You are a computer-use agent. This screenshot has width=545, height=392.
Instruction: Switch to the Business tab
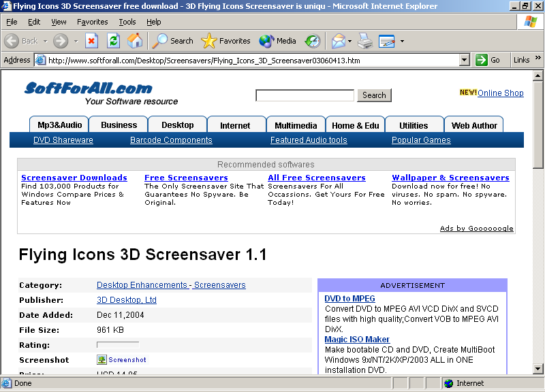(119, 125)
